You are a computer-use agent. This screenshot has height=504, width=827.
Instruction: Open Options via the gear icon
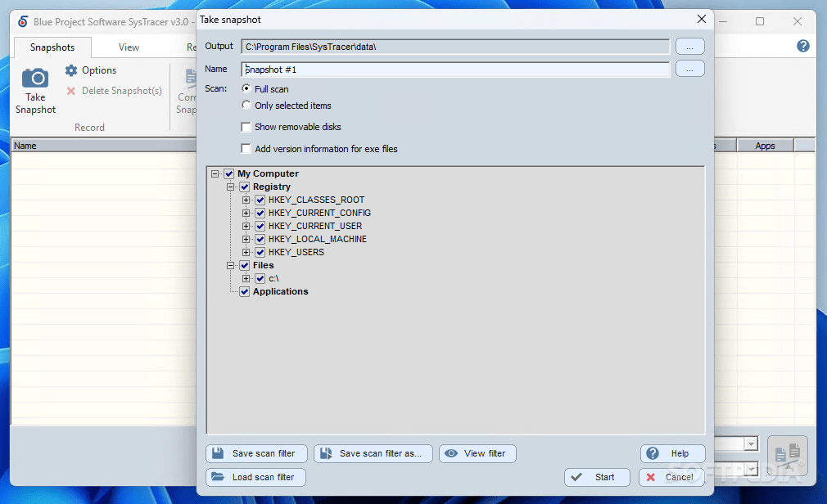71,70
